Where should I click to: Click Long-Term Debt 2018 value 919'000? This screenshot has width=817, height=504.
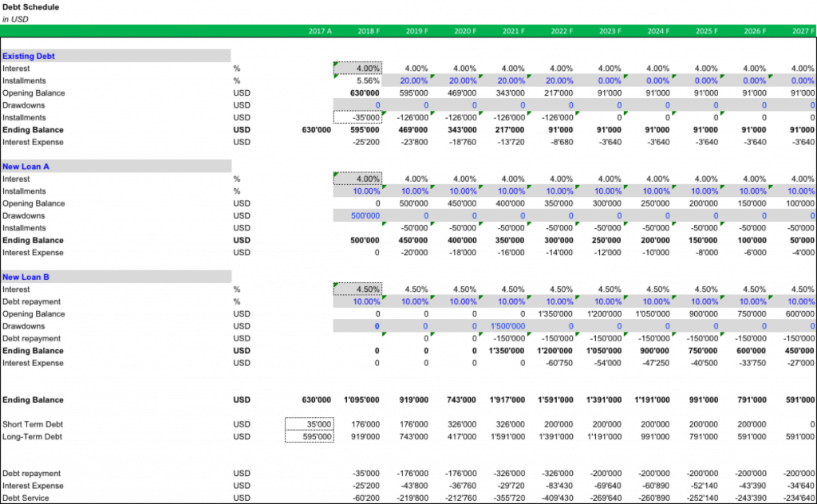pos(365,437)
